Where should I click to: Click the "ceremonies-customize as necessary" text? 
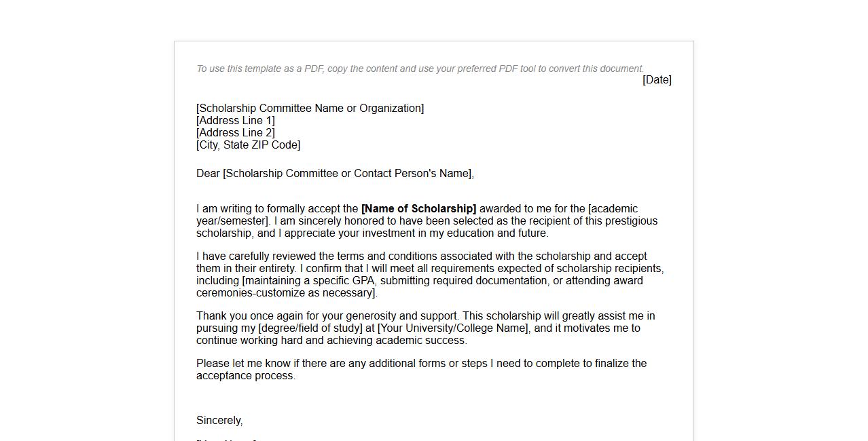[x=285, y=293]
